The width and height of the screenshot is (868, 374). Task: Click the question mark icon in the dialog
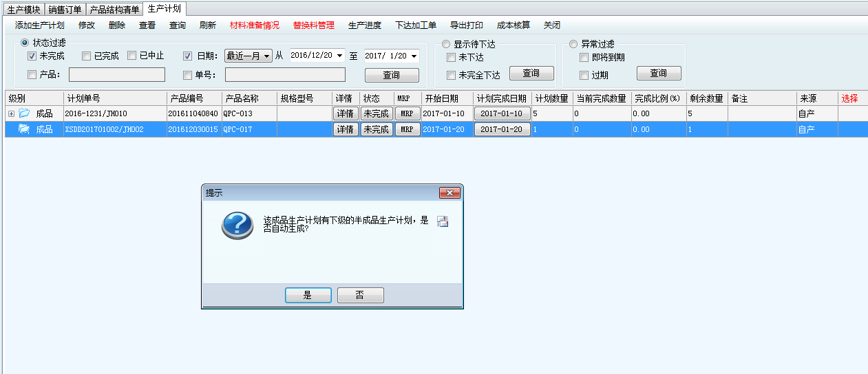pos(237,225)
